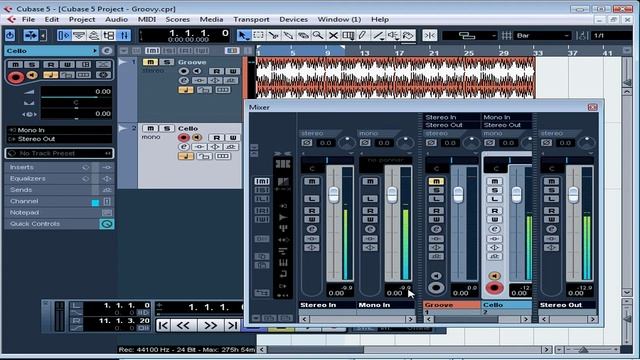The width and height of the screenshot is (640, 360).
Task: Toggle Groove channel mute in Mixer
Action: pyautogui.click(x=436, y=181)
